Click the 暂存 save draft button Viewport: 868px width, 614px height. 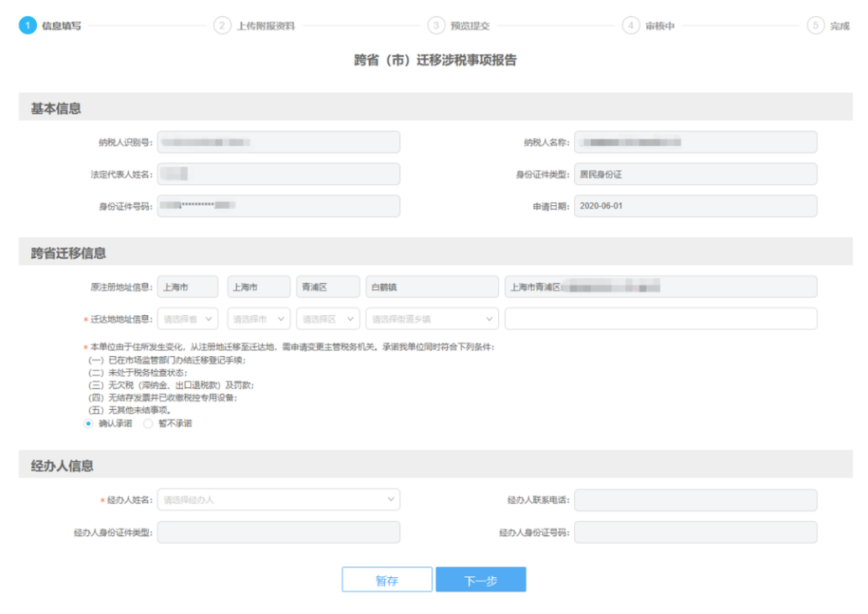(387, 580)
